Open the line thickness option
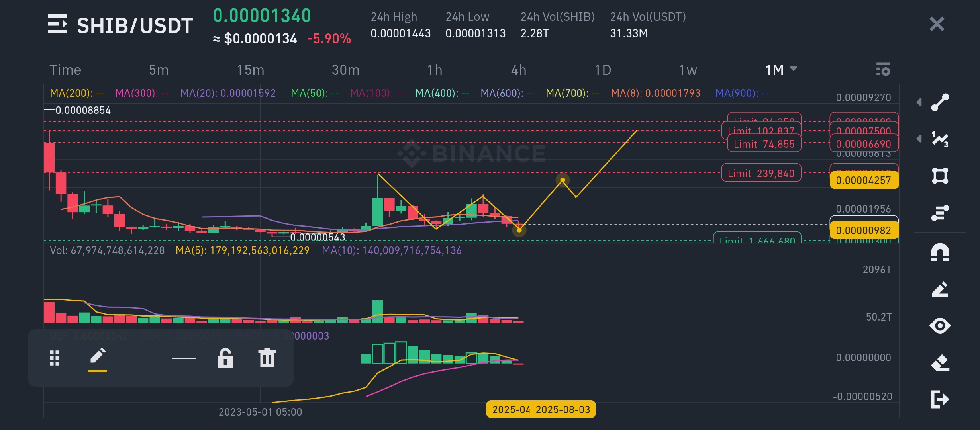The width and height of the screenshot is (980, 430). (141, 358)
